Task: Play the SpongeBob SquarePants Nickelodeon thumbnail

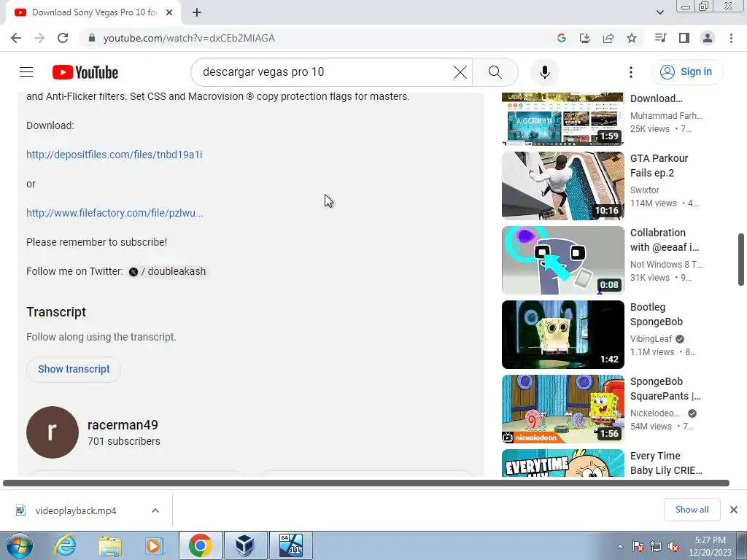Action: pos(562,408)
